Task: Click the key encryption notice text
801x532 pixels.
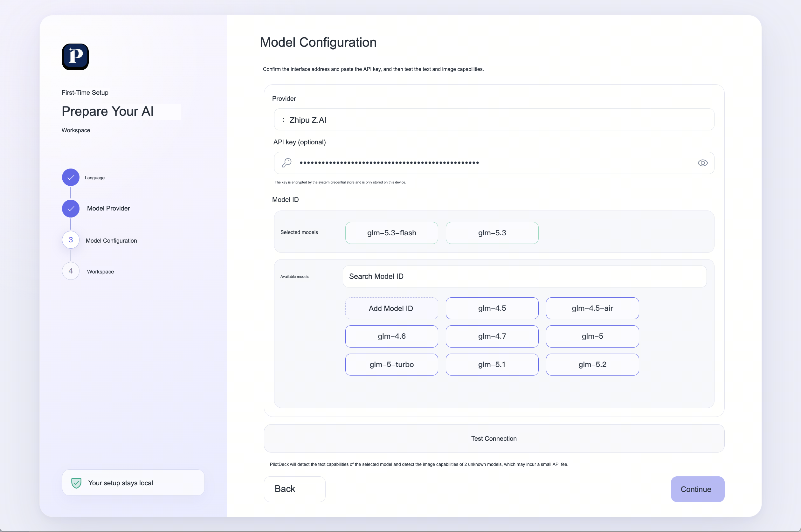Action: [x=340, y=182]
